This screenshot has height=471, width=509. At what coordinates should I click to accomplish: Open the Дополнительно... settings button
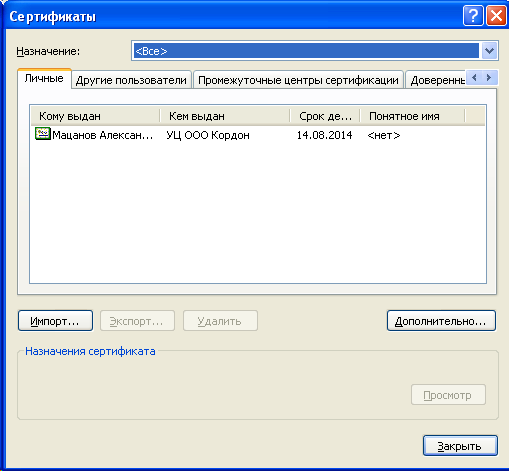click(x=441, y=321)
